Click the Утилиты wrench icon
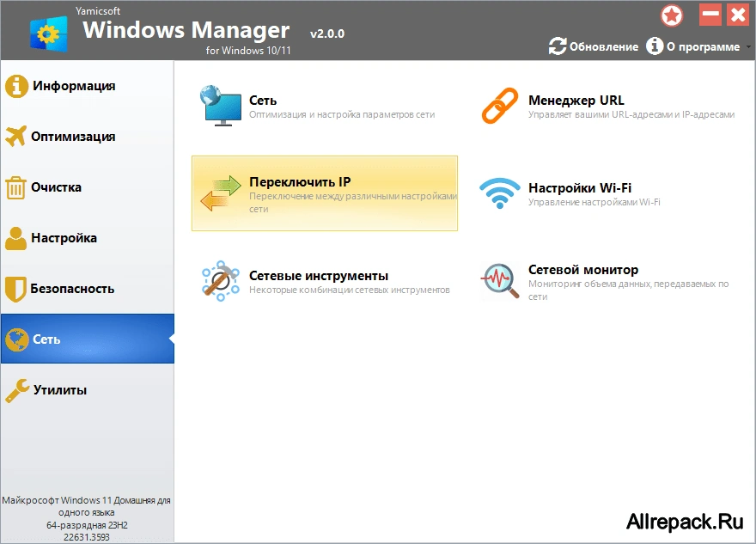This screenshot has height=544, width=756. (x=17, y=390)
